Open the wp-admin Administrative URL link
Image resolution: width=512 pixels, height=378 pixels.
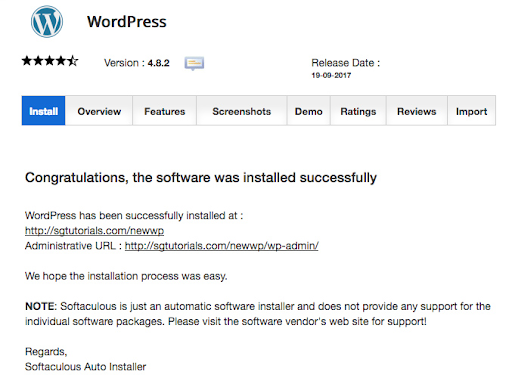pos(222,246)
